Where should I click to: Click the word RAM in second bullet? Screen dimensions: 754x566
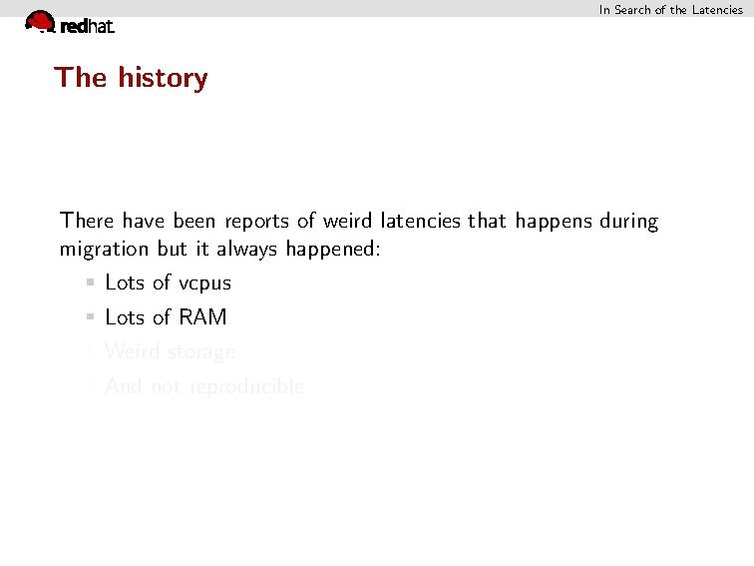[203, 317]
